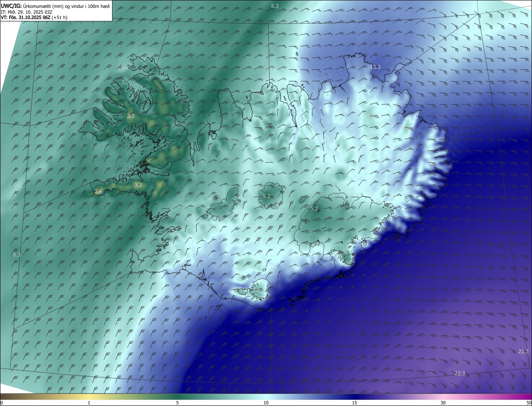
Task: Click the 'VT: Fös. 31.10.2025 06Z (+51 h)' line
Action: coord(34,17)
